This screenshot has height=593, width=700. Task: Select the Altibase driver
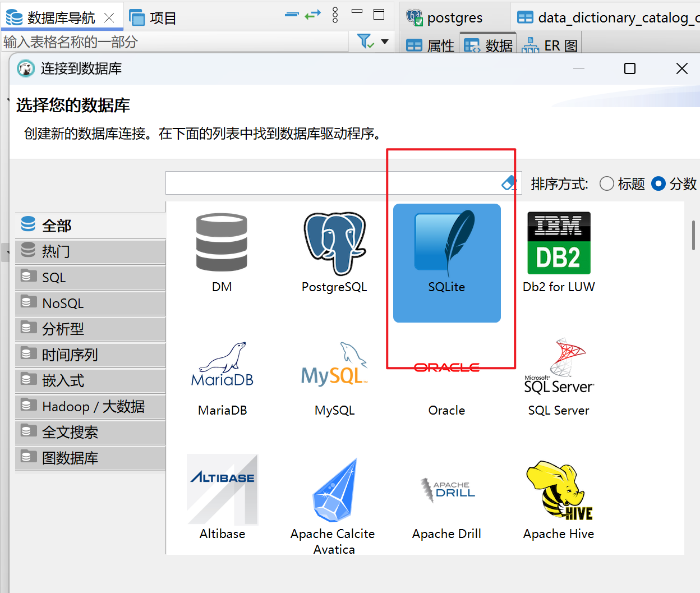(222, 489)
